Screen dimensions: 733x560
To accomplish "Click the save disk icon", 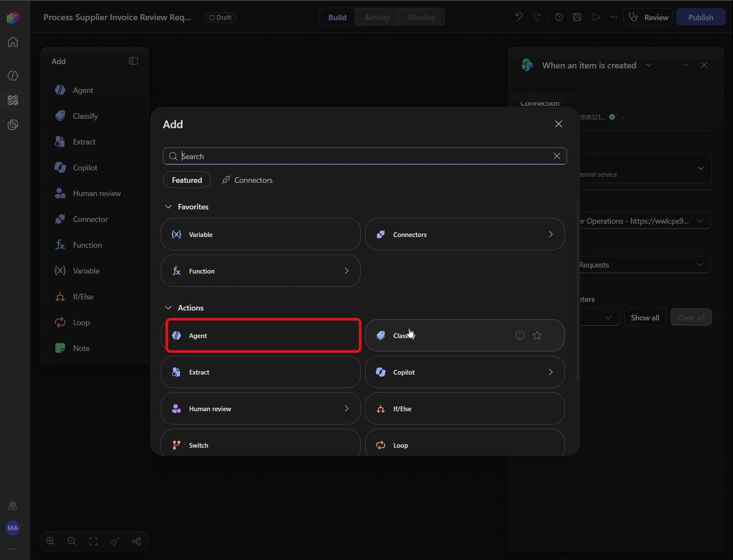I will point(577,17).
